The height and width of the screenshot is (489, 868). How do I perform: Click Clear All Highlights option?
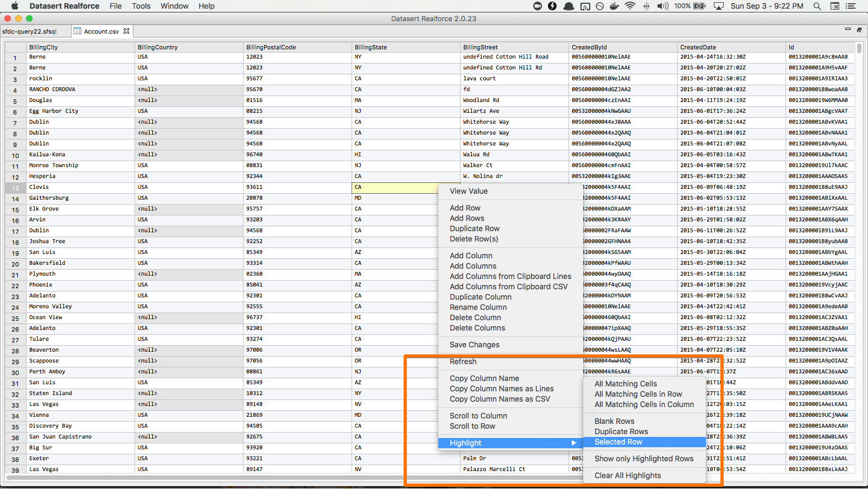(627, 475)
